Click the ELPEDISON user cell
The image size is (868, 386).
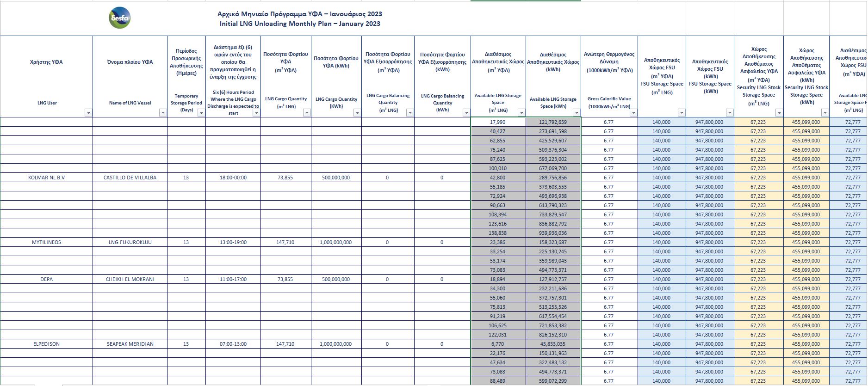[x=47, y=344]
